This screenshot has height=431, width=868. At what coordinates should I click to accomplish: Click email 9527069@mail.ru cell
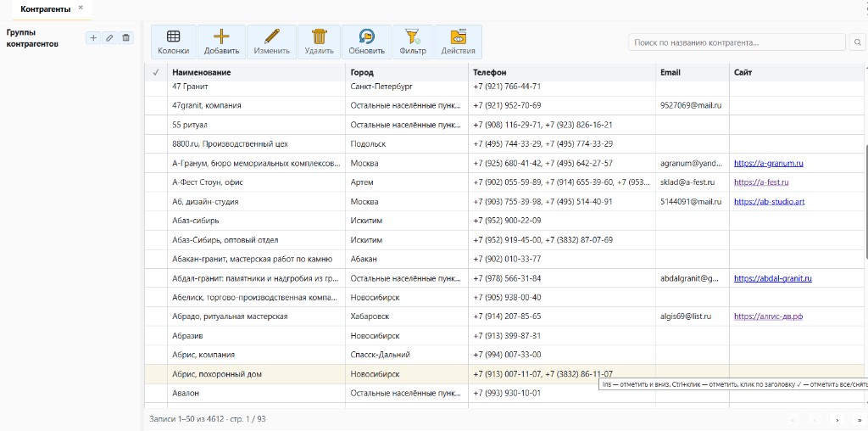[693, 106]
